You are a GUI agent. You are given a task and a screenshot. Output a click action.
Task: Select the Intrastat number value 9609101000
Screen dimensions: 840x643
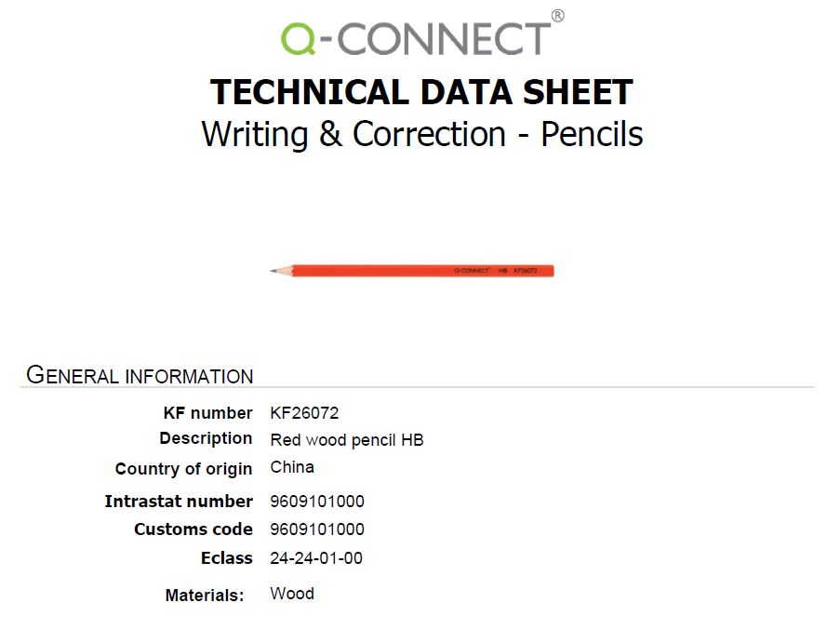(x=317, y=502)
